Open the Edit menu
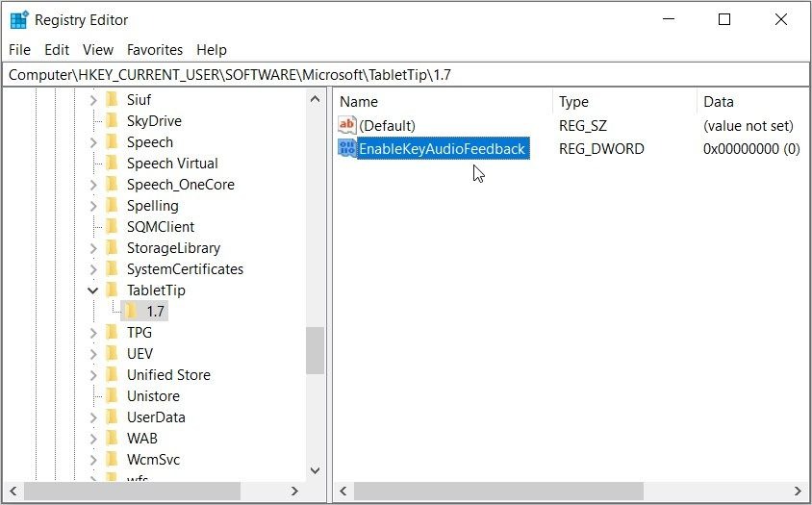The image size is (812, 505). [x=57, y=50]
